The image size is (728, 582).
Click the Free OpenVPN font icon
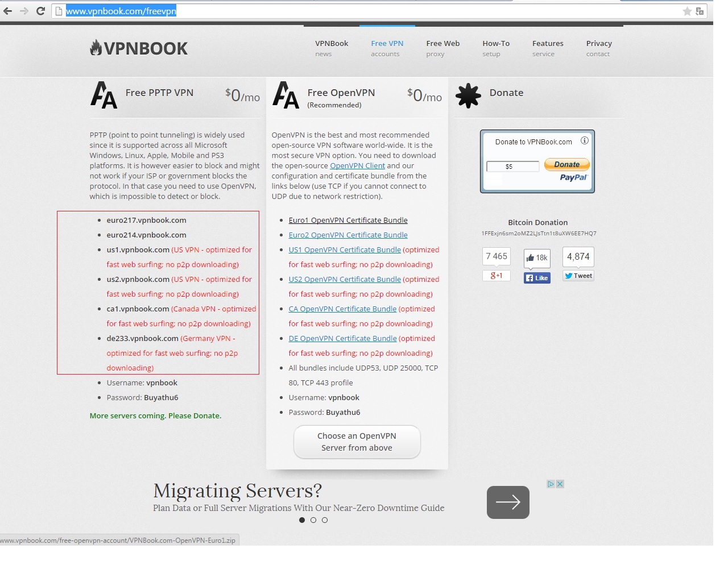286,95
